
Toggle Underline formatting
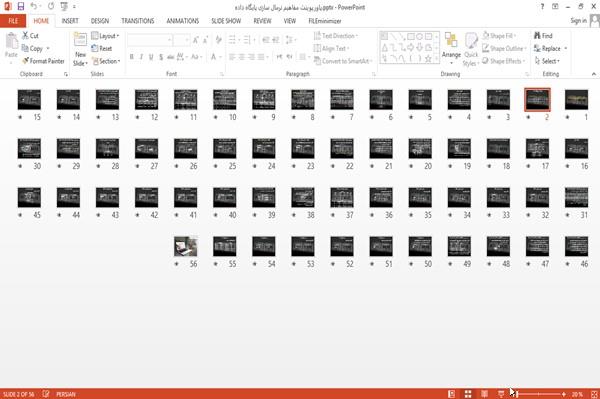click(x=151, y=57)
